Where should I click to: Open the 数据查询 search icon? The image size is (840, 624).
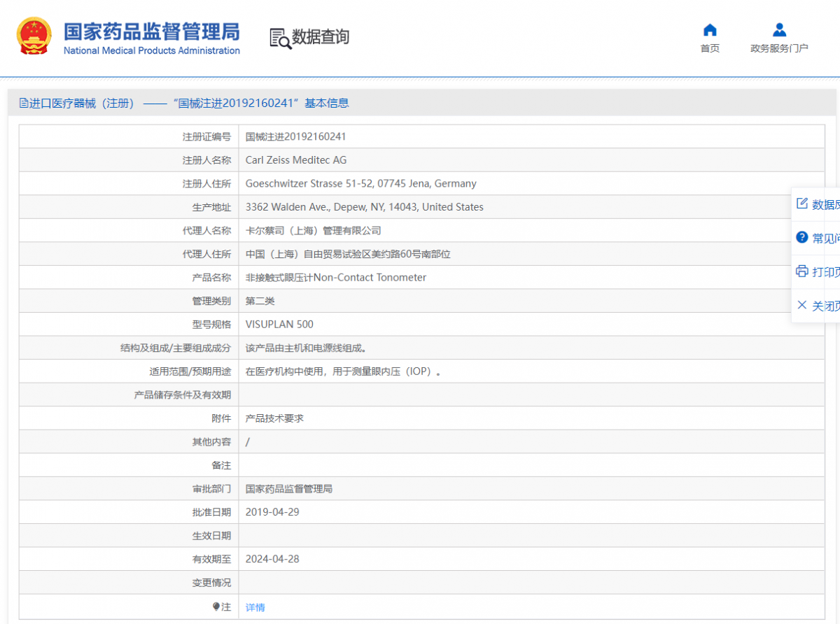pos(280,38)
